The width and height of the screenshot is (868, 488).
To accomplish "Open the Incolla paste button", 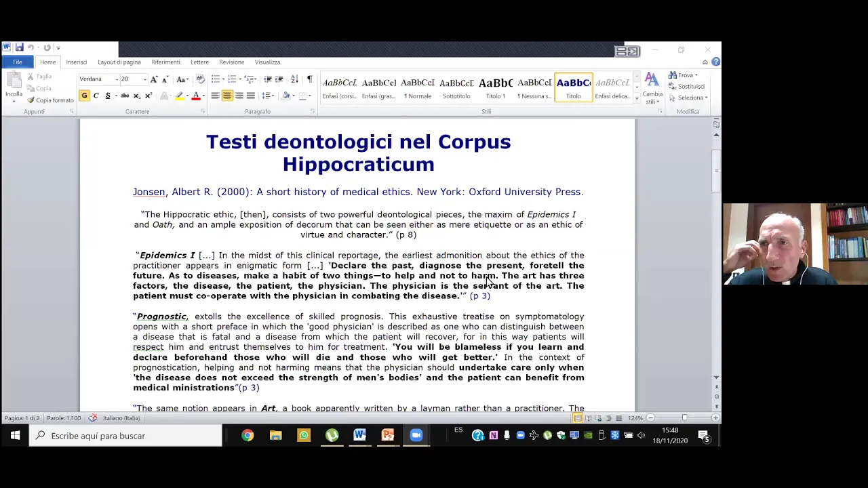I will pos(14,87).
